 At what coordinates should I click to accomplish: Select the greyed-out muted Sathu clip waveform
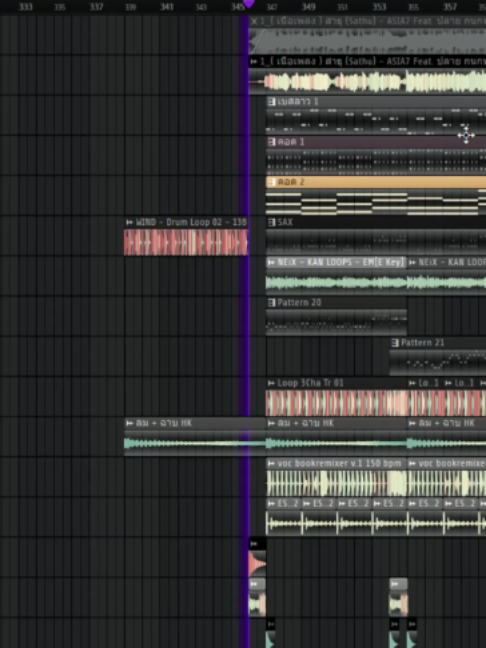(x=367, y=40)
